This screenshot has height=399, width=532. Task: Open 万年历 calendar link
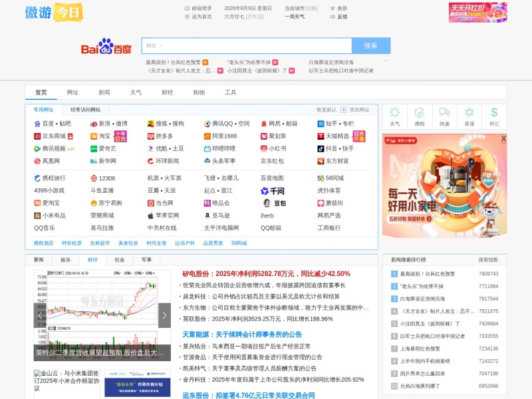[255, 17]
